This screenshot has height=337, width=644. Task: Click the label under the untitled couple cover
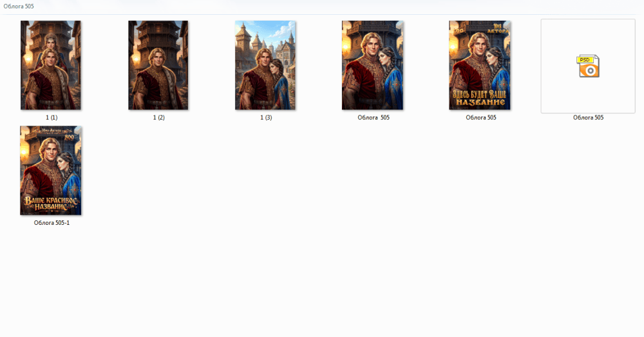(x=374, y=117)
